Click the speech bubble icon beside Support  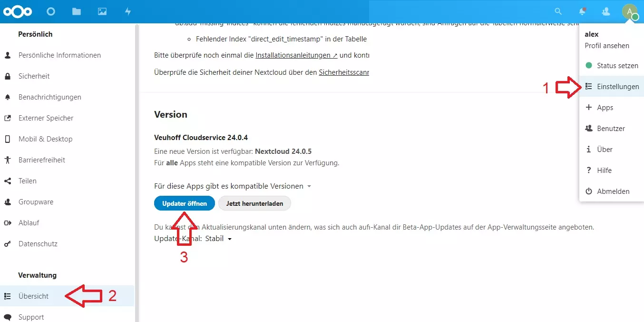click(8, 317)
